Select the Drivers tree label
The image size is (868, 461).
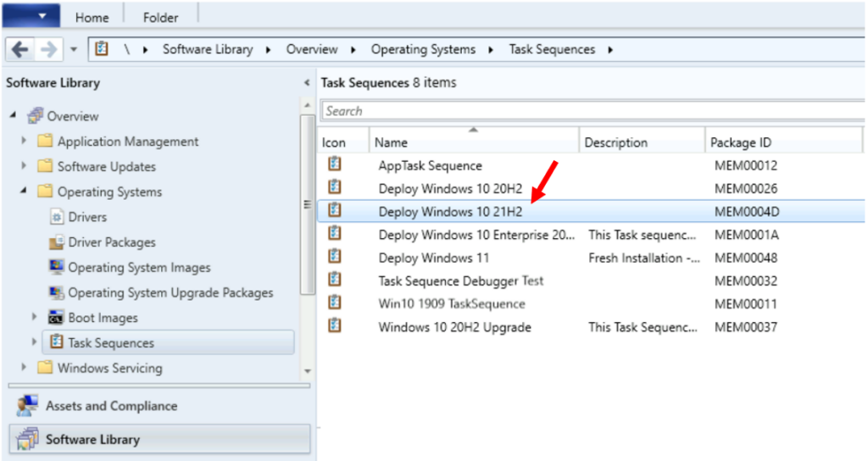(x=87, y=217)
